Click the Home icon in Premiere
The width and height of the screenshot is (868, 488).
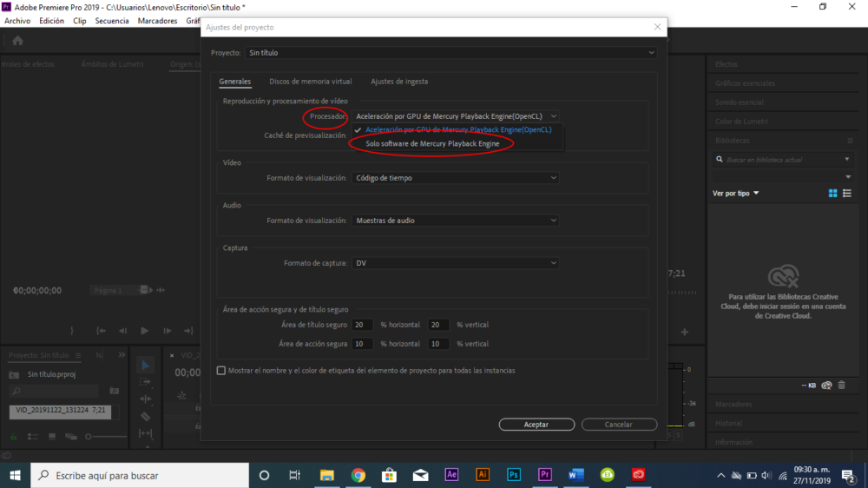click(x=17, y=41)
